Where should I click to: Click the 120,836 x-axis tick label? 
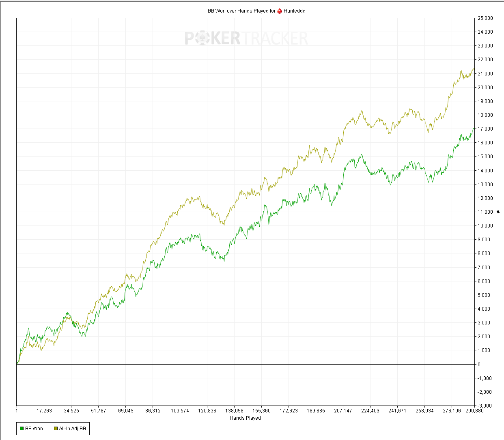click(x=207, y=411)
